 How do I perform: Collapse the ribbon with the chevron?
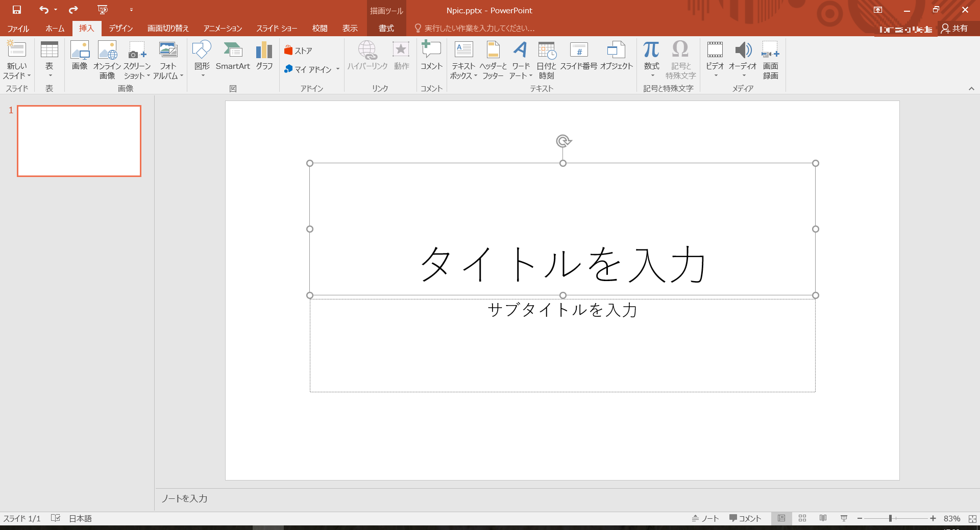click(x=971, y=89)
